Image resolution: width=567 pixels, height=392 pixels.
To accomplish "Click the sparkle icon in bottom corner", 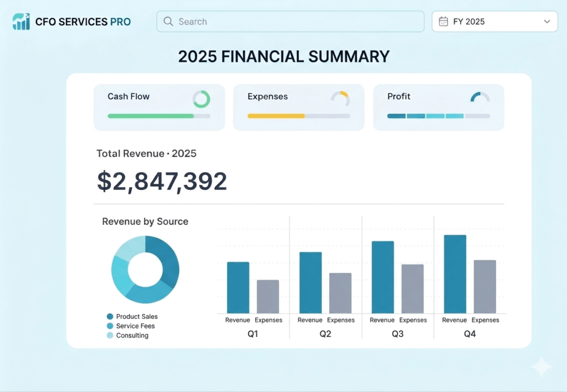I will coord(542,367).
